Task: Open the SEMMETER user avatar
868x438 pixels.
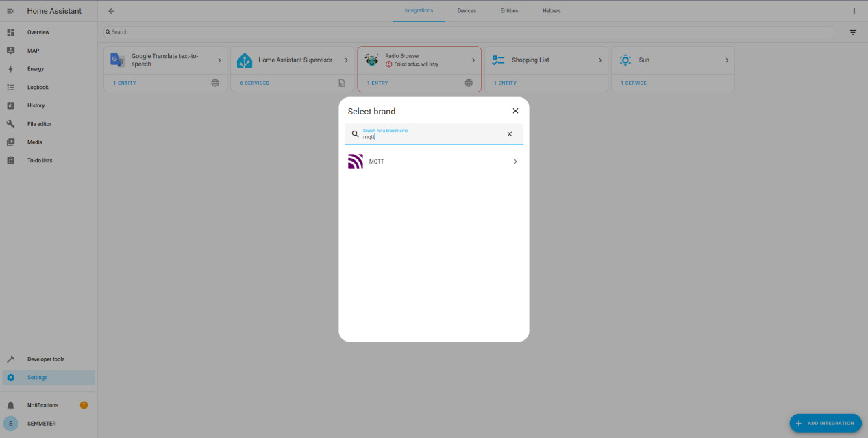Action: pyautogui.click(x=10, y=424)
